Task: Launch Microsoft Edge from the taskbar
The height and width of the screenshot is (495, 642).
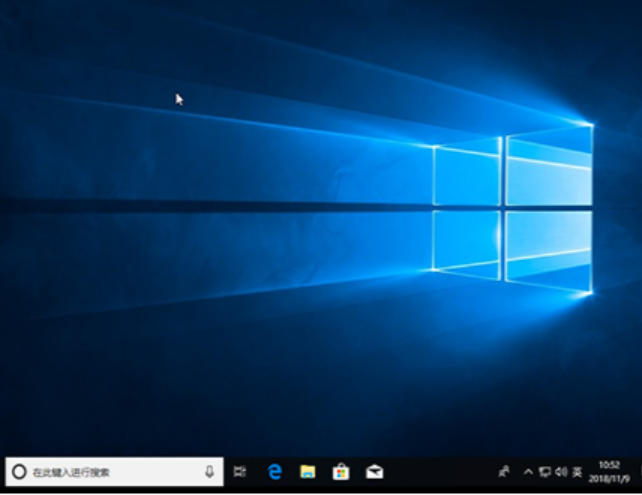Action: pos(275,471)
